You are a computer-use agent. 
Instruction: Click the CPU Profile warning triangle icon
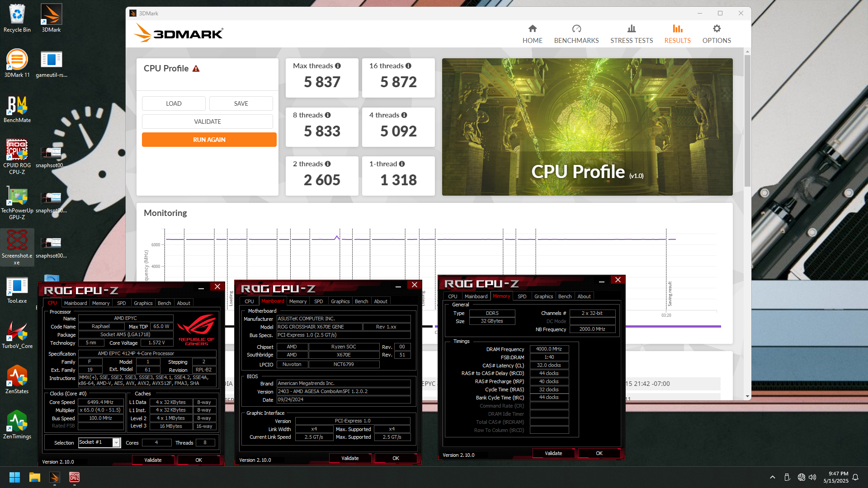pos(196,69)
